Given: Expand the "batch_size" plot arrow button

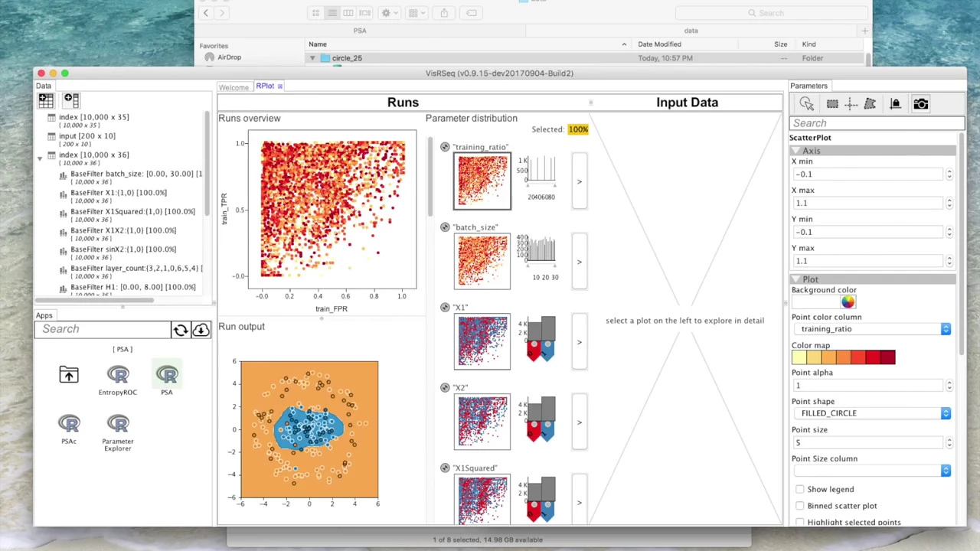Looking at the screenshot, I should pos(580,262).
